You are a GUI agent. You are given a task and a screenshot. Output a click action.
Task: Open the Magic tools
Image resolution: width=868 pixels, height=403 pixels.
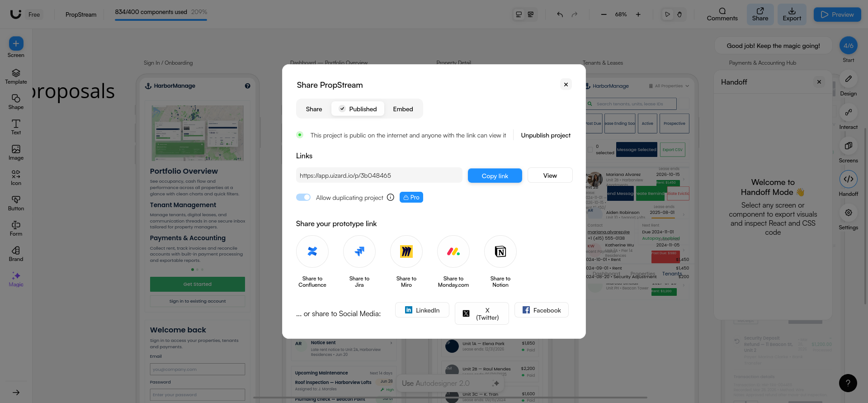16,279
